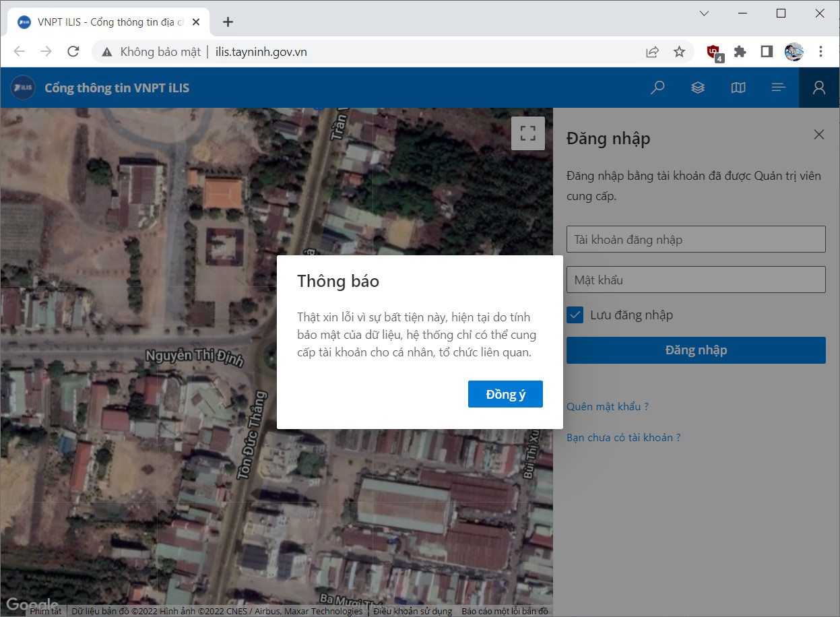Open the Chrome three-dot menu
This screenshot has width=840, height=617.
820,52
